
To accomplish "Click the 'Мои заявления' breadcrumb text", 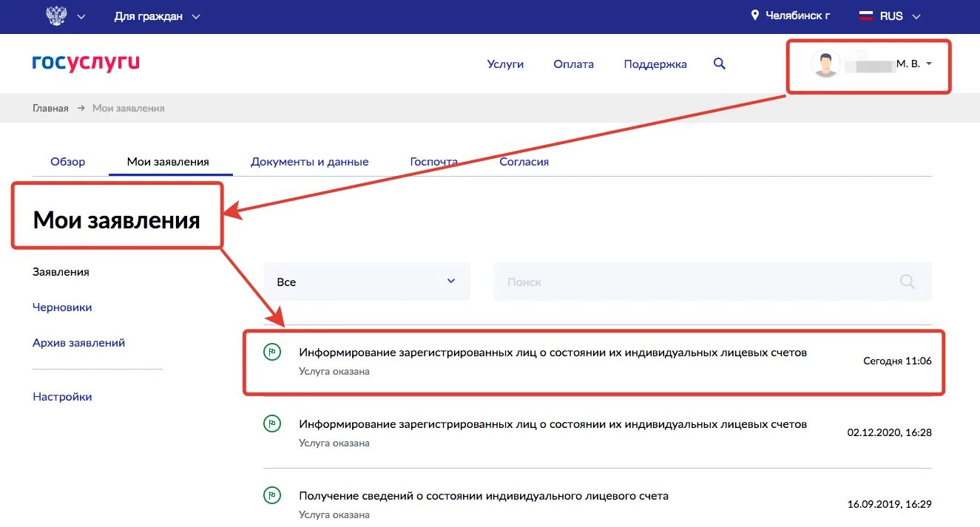I will click(129, 108).
